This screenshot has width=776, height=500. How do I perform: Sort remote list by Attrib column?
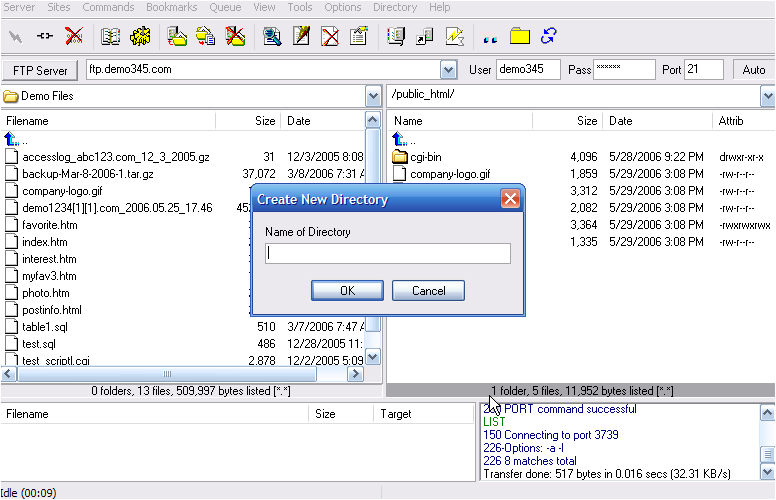744,121
